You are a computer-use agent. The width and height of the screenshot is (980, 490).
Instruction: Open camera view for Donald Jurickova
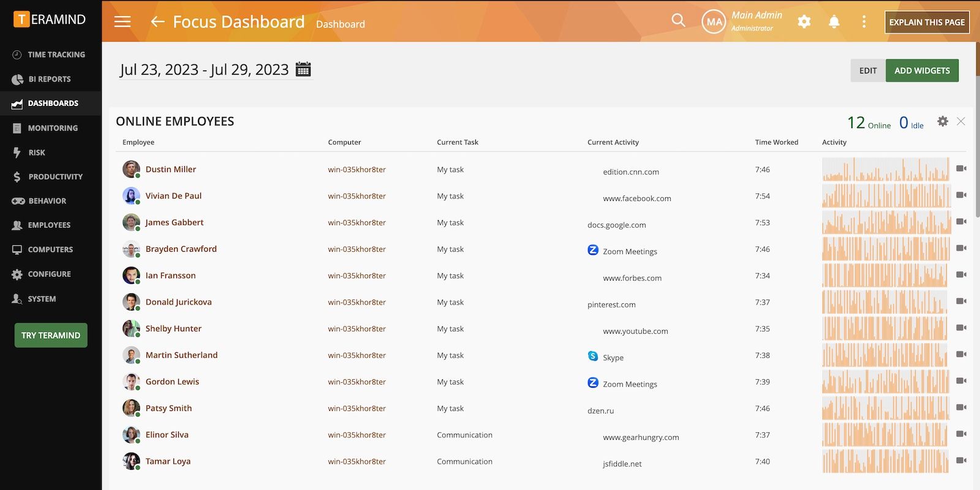click(x=961, y=301)
